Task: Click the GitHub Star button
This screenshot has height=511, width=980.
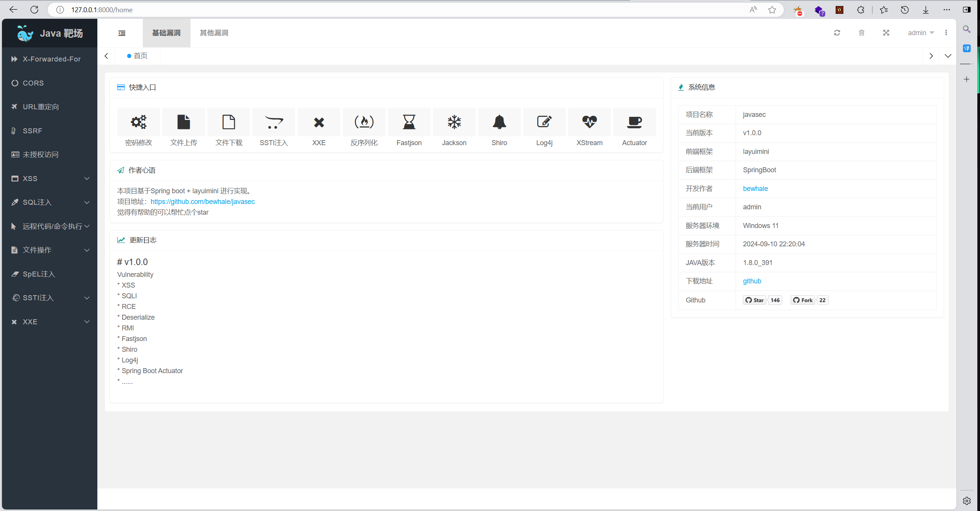Action: [755, 300]
